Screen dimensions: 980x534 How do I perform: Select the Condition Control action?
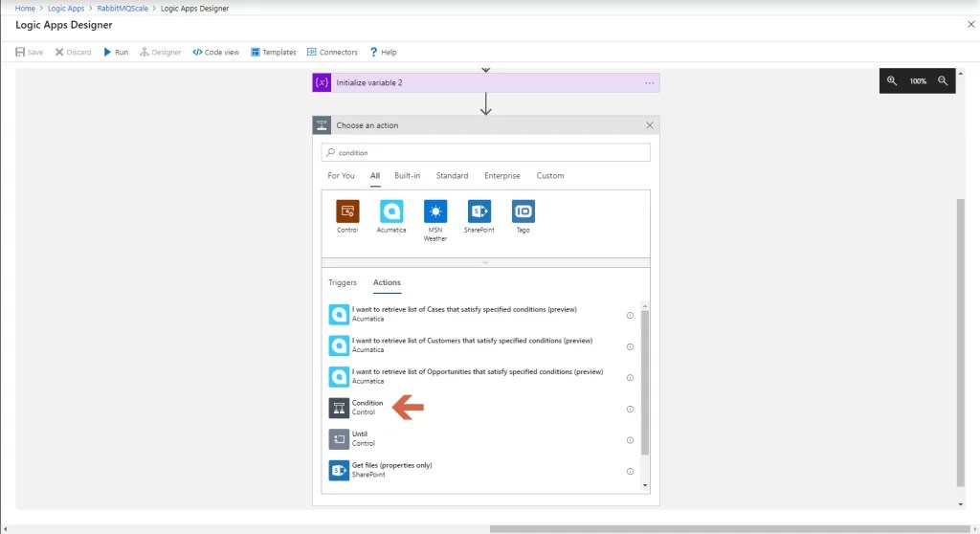[x=481, y=408]
